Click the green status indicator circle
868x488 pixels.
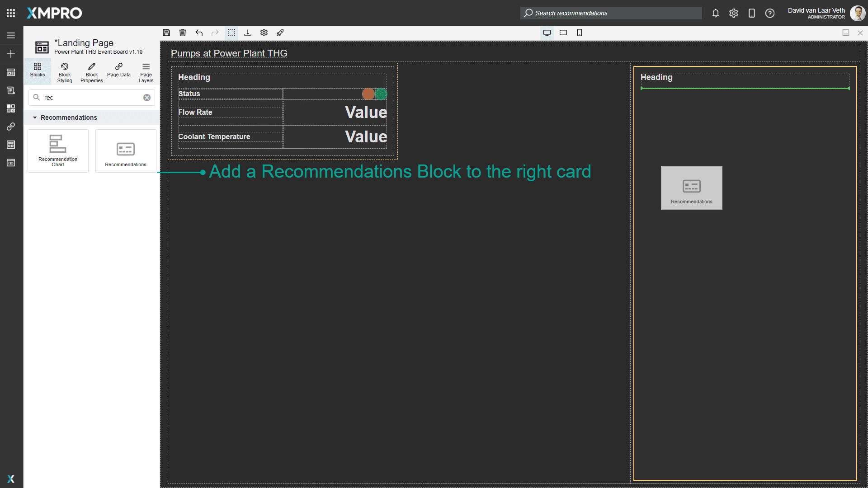382,94
